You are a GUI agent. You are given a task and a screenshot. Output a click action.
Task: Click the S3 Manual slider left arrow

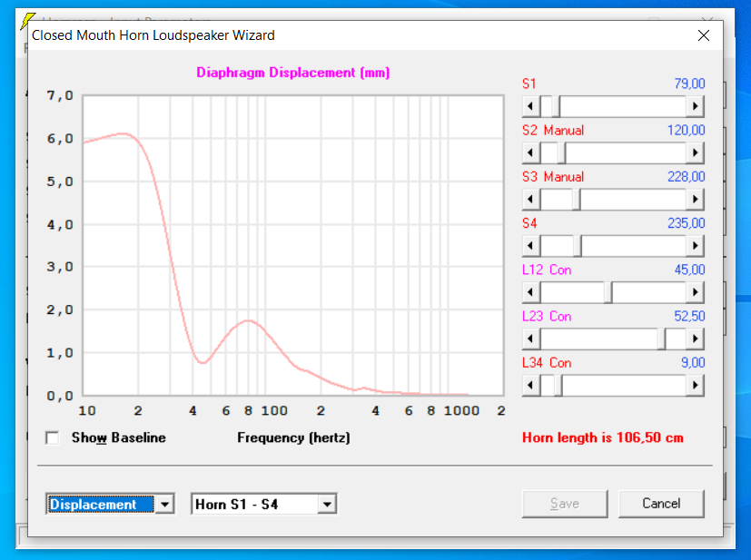(x=530, y=199)
